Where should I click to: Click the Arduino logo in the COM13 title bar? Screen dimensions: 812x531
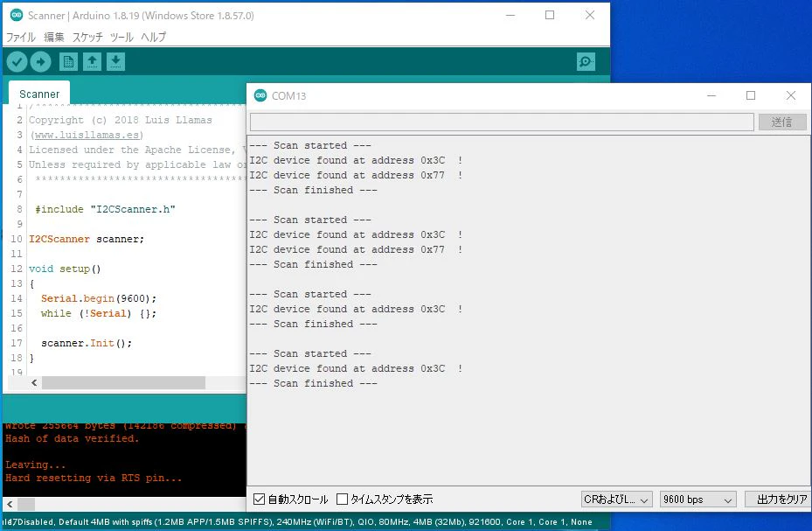(260, 95)
